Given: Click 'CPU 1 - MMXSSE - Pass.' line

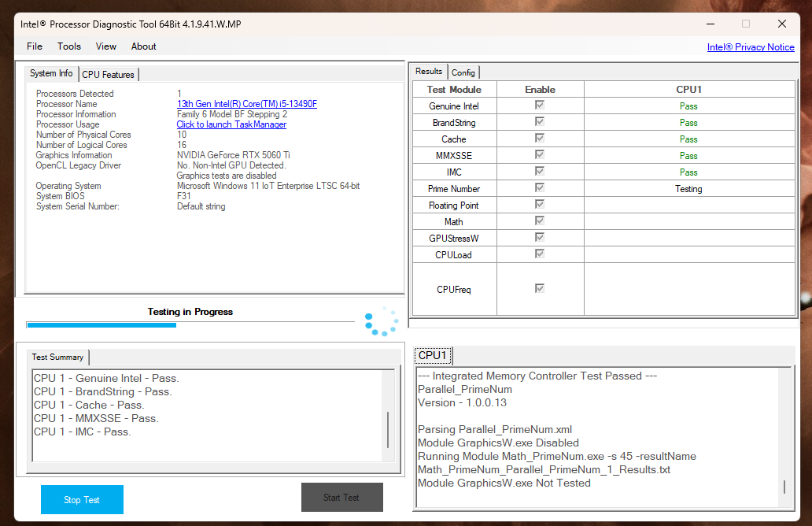Looking at the screenshot, I should click(96, 419).
